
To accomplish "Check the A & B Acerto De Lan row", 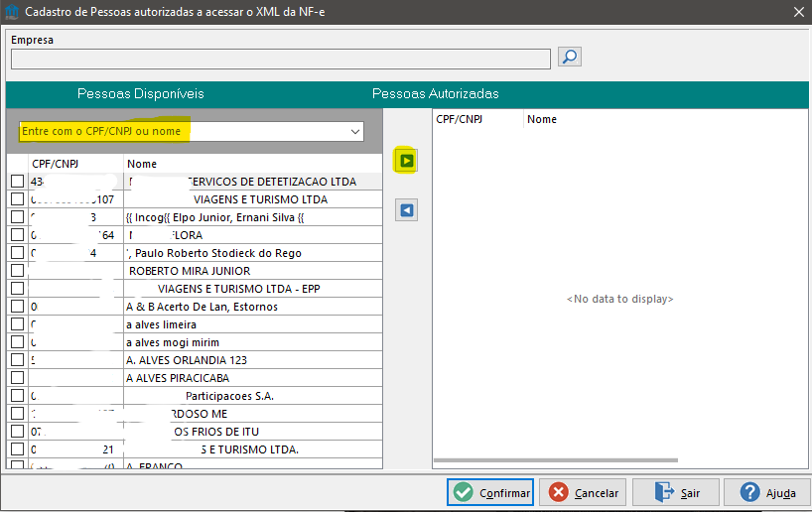I will coord(18,307).
